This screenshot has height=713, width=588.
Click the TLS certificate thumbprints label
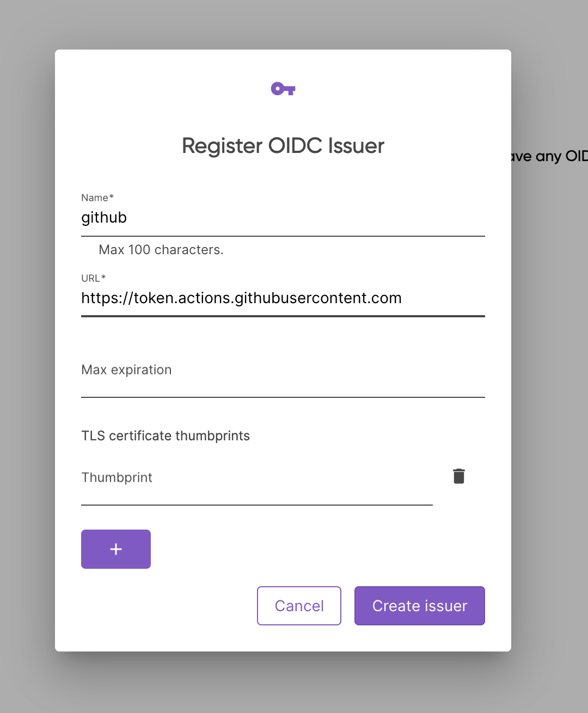pos(166,435)
